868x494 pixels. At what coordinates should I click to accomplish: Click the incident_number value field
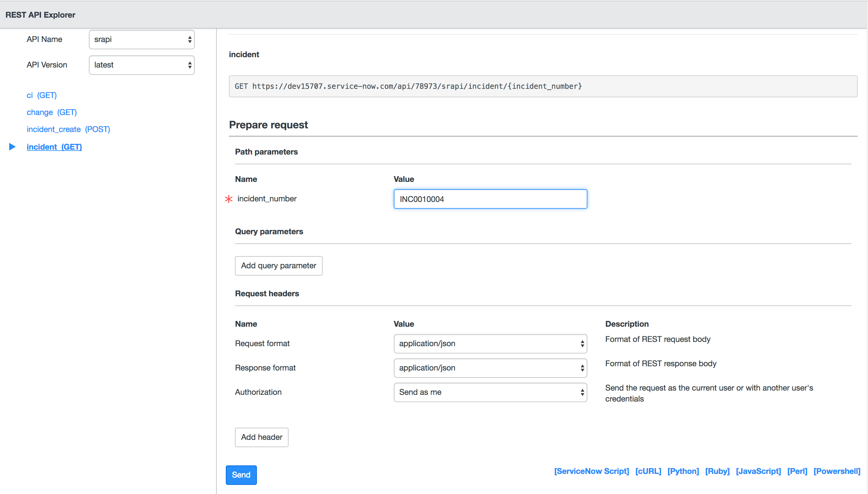point(490,199)
